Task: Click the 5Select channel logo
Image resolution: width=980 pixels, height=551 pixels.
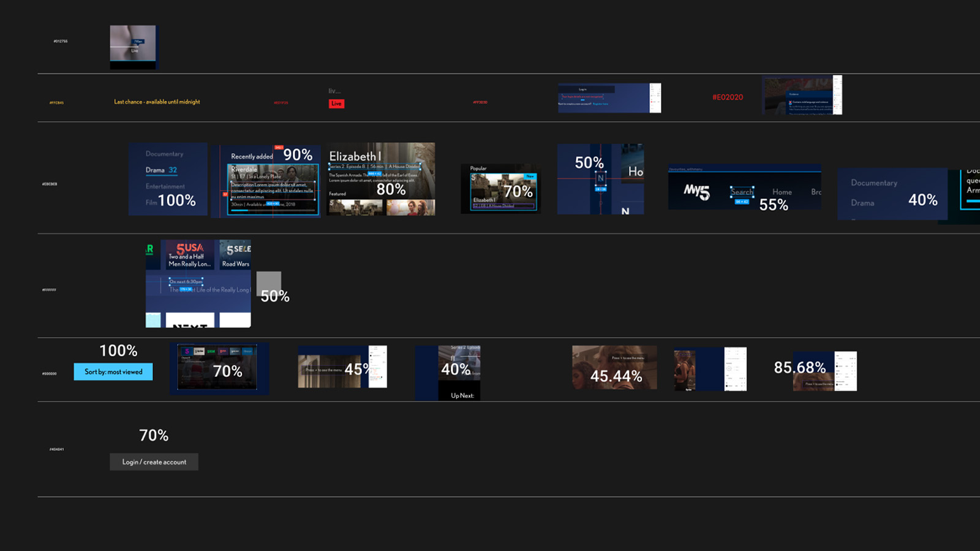Action: (x=238, y=249)
